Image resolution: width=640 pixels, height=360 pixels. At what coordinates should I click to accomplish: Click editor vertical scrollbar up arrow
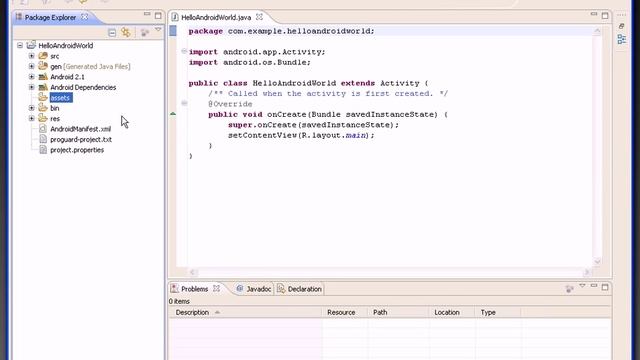click(597, 31)
